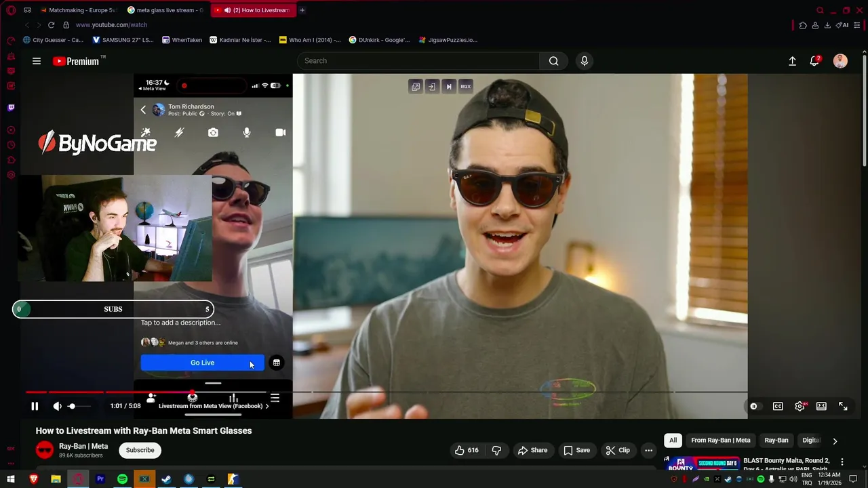868x488 pixels.
Task: Open the browser AI assistant icon
Action: pyautogui.click(x=842, y=25)
